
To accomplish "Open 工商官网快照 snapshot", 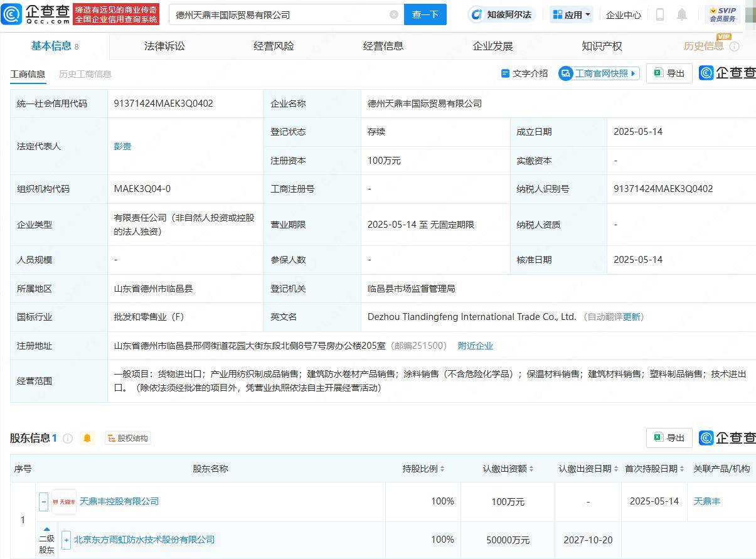I will coord(599,73).
